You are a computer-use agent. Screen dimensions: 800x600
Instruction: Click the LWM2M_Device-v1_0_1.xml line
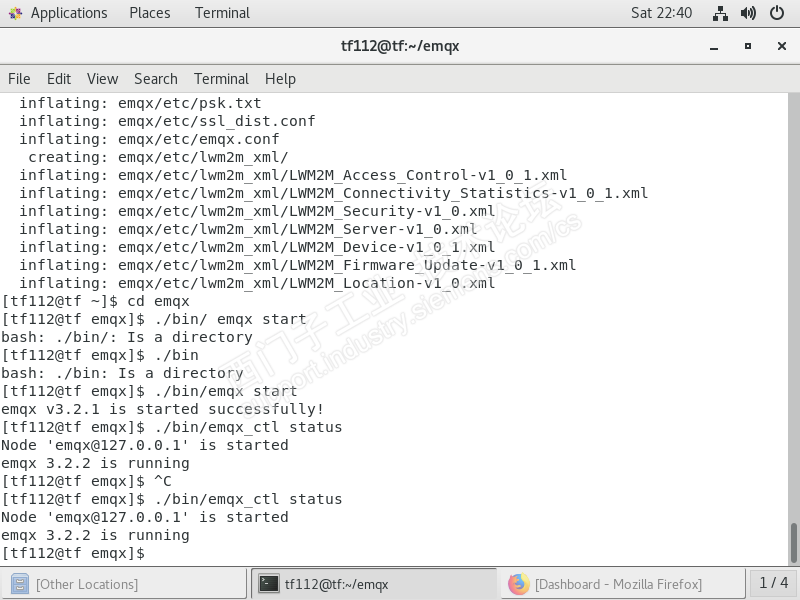point(257,247)
